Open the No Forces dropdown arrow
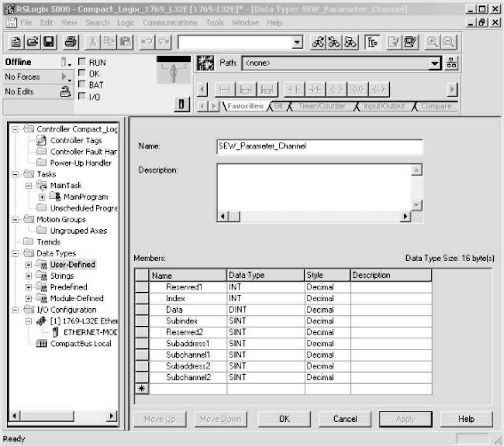504x446 pixels. click(x=66, y=77)
